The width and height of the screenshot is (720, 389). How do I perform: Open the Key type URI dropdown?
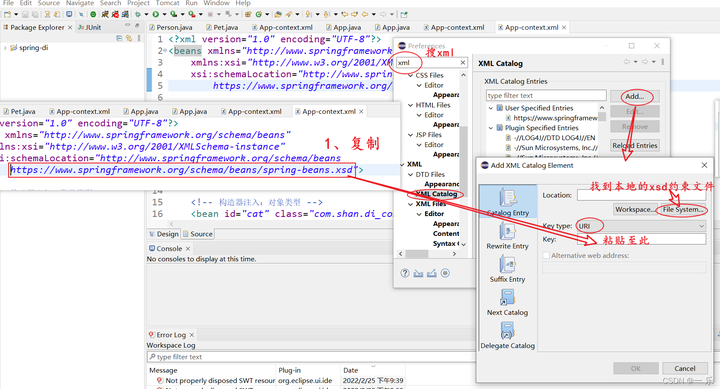pyautogui.click(x=641, y=226)
